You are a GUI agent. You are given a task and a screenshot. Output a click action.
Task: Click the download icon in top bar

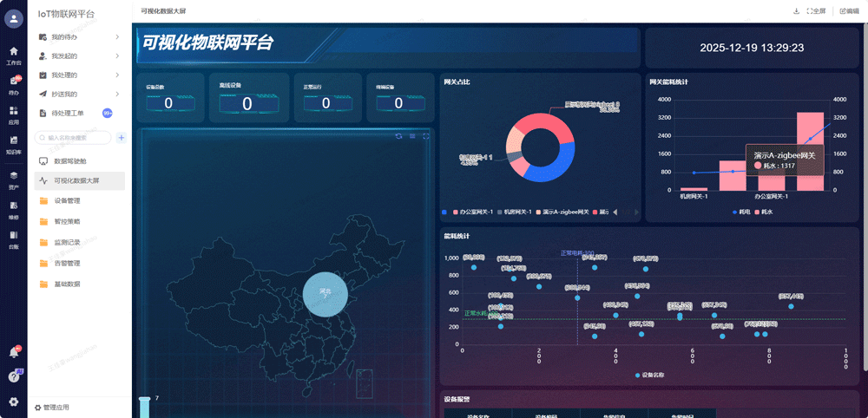pos(797,11)
